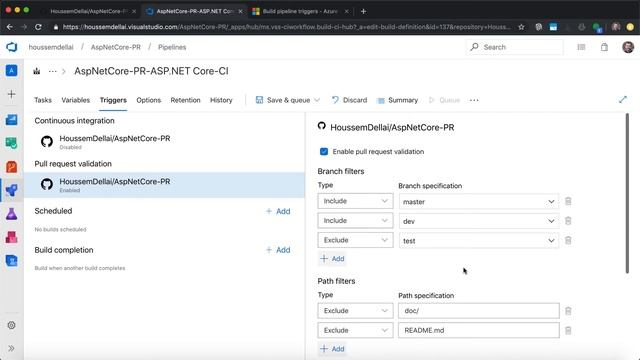The image size is (640, 360).
Task: Select the Triggers tab
Action: [x=113, y=100]
